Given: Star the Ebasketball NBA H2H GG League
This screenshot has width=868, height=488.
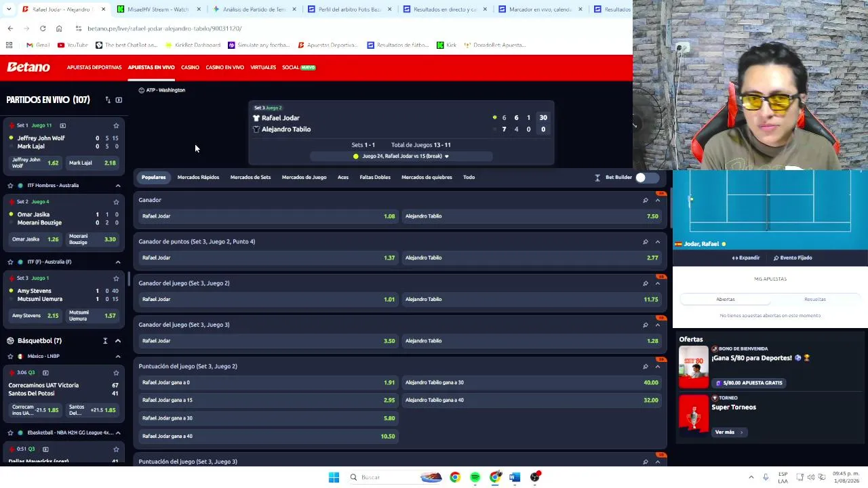Looking at the screenshot, I should tap(10, 432).
